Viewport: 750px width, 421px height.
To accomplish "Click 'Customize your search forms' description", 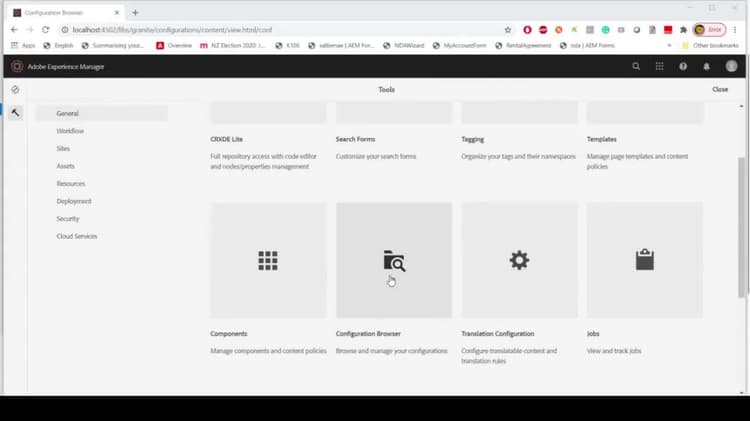I will point(376,156).
